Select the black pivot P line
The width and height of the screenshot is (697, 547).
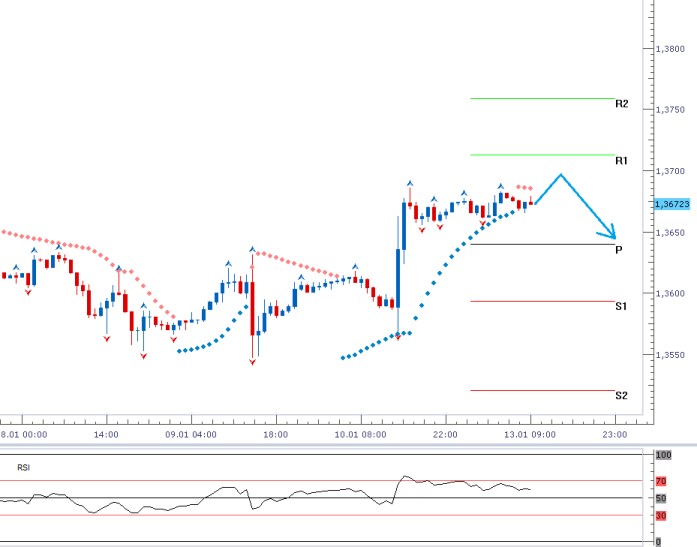click(542, 245)
